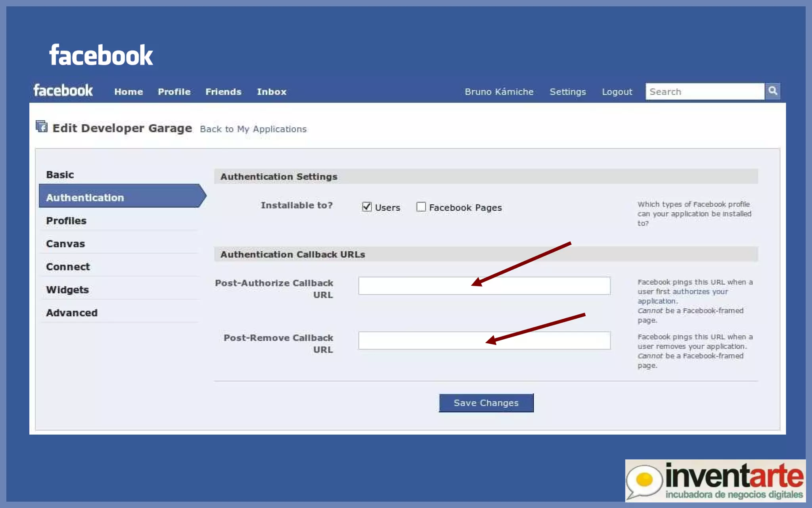This screenshot has width=812, height=508.
Task: Follow Back to My Applications link
Action: click(x=253, y=129)
